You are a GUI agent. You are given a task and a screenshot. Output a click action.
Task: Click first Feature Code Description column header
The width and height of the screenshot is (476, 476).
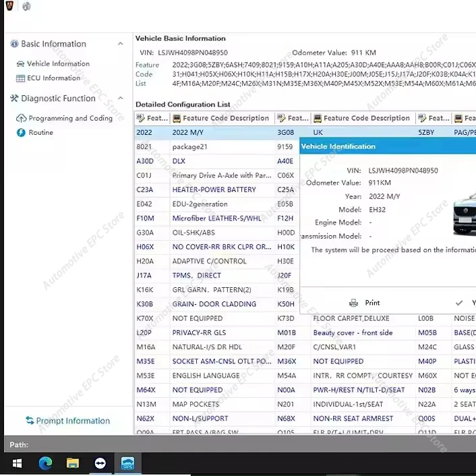pyautogui.click(x=225, y=118)
